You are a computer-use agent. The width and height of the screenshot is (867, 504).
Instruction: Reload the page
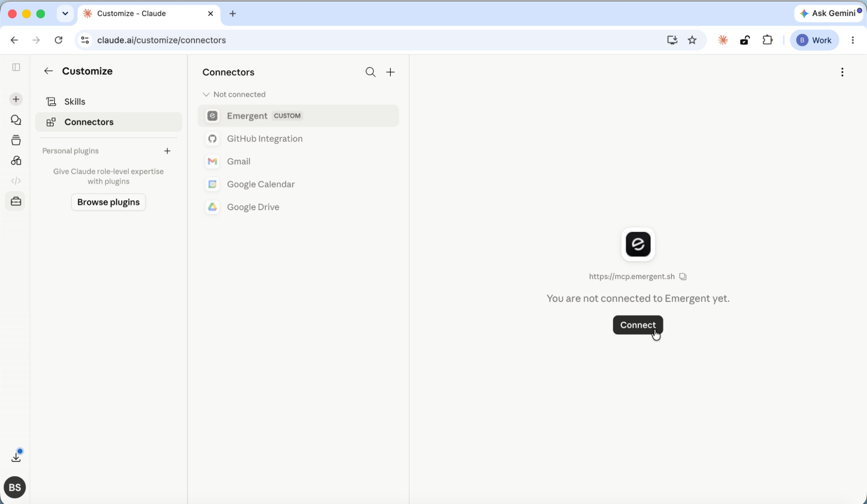pos(59,40)
